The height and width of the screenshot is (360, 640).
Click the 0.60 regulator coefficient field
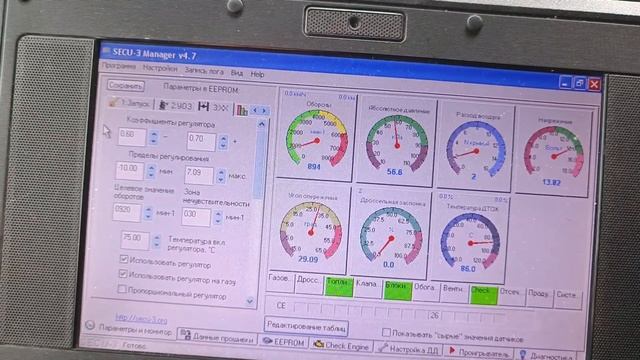pos(132,137)
